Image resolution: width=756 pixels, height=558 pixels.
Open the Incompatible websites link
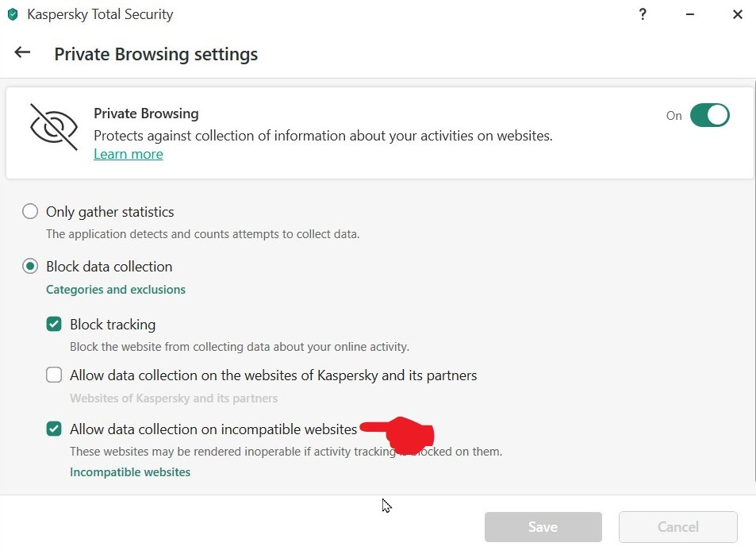[x=130, y=472]
